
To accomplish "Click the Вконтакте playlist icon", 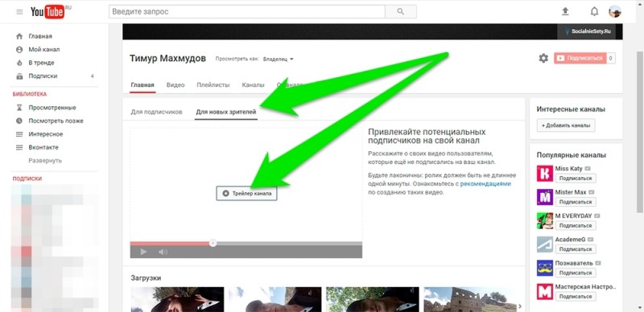I will coord(19,147).
